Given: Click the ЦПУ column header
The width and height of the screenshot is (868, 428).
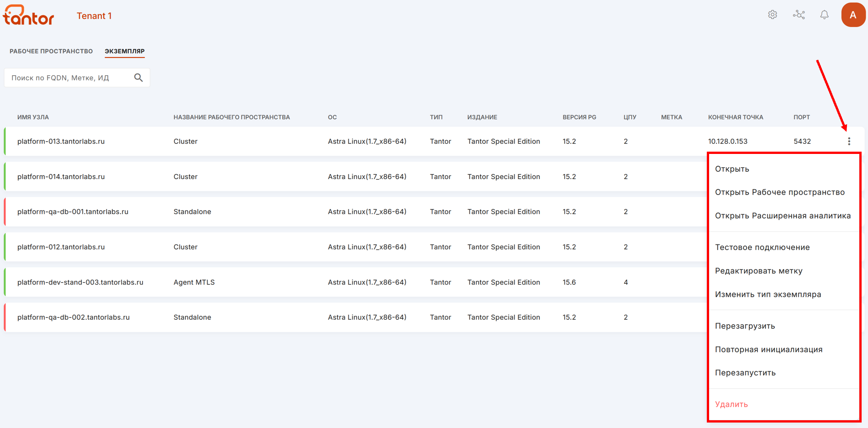Looking at the screenshot, I should tap(630, 117).
